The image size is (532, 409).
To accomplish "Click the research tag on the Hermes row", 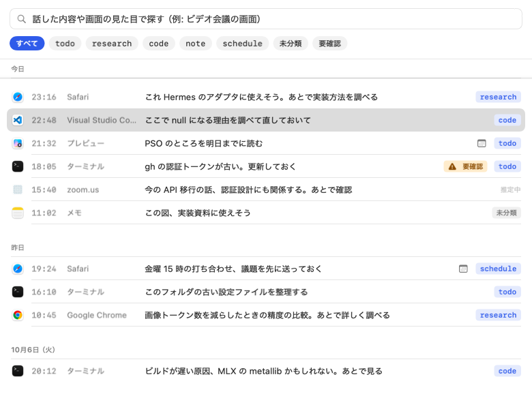I will [498, 97].
